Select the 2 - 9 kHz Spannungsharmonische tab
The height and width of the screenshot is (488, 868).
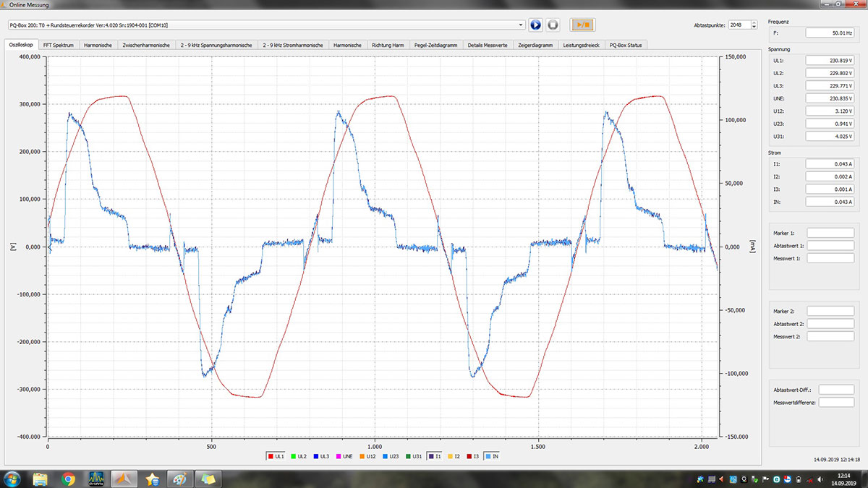pos(216,45)
